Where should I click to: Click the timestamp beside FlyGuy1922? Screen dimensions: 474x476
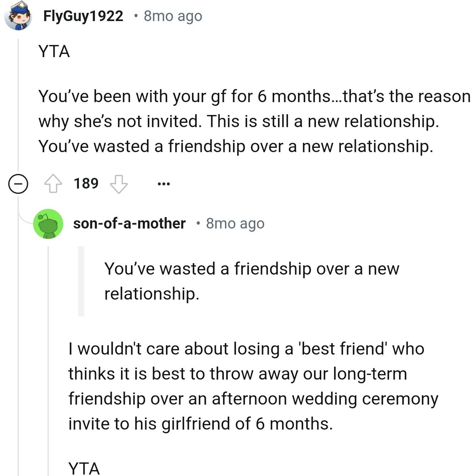[x=173, y=16]
